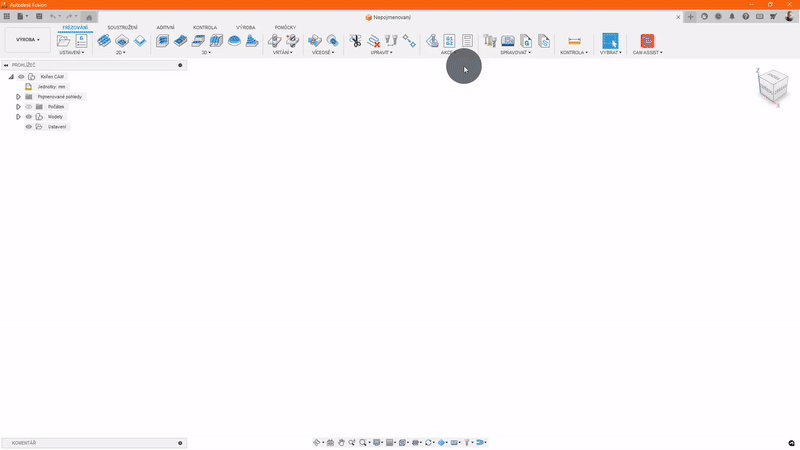Show the hidden Počátek folder
The height and width of the screenshot is (450, 800).
coord(29,107)
